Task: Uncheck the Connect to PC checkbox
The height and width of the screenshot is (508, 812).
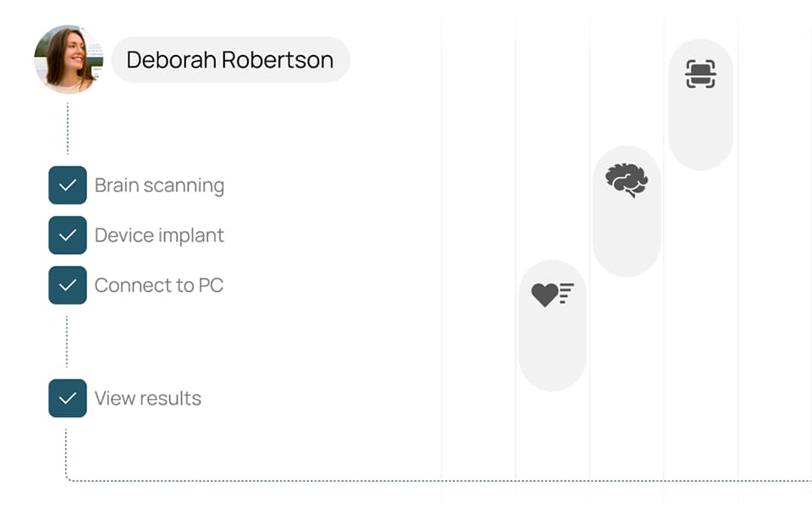Action: point(68,285)
